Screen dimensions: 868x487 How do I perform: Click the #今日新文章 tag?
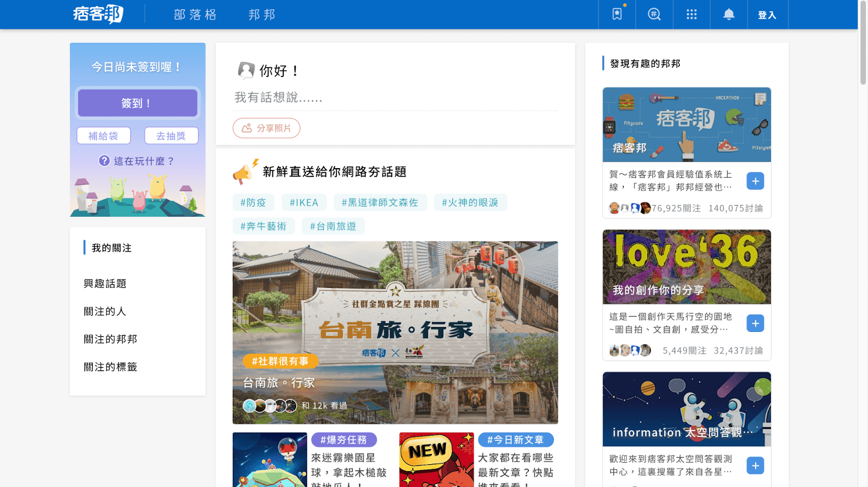coord(515,440)
